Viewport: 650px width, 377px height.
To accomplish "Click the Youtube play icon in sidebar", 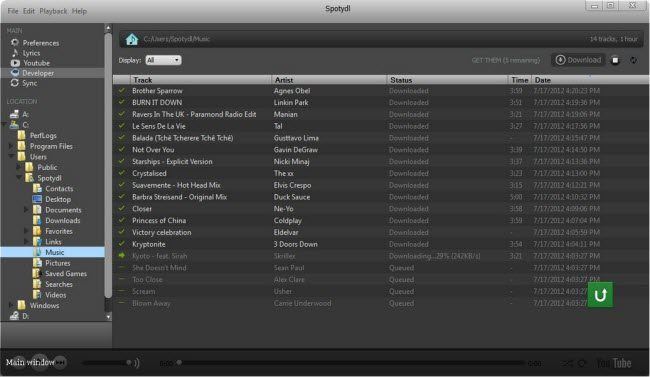I will [15, 63].
